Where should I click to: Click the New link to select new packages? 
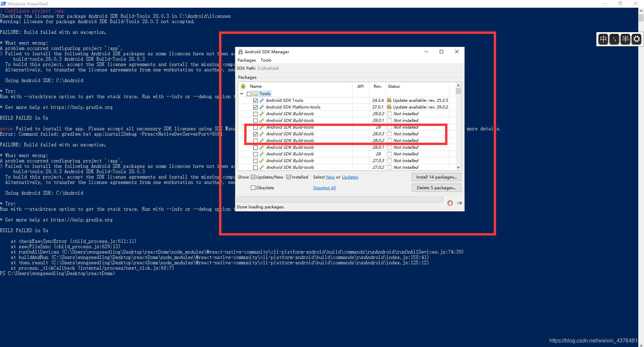[x=330, y=177]
